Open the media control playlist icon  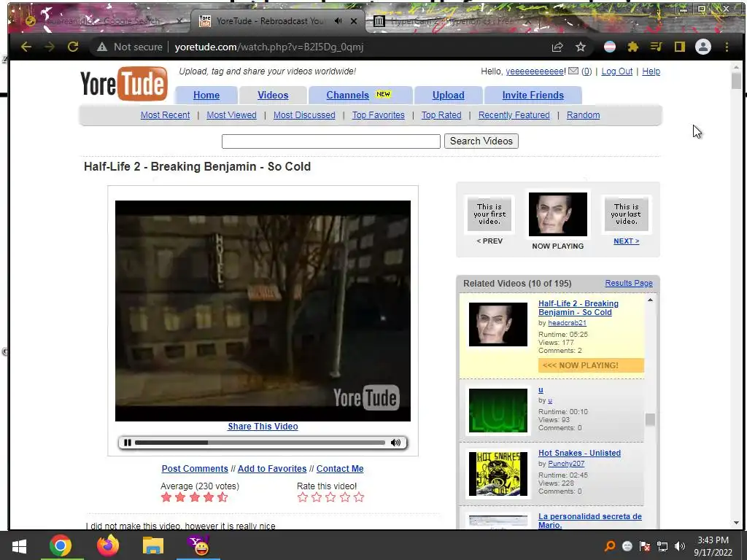tap(656, 47)
